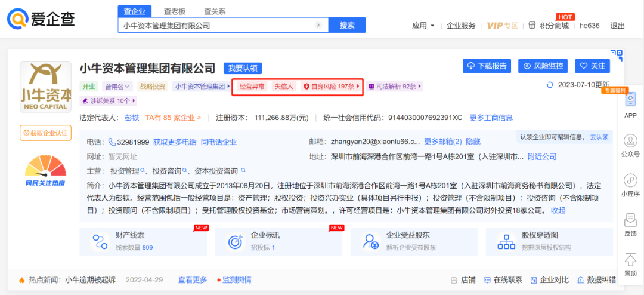Viewport: 644px width, 295px height.
Task: Click the 下载报告 button
Action: coord(487,66)
